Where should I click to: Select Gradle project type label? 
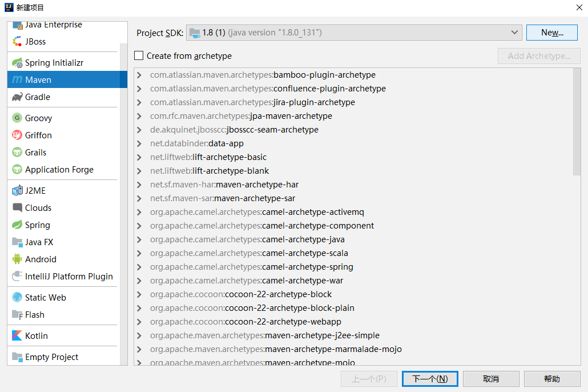[x=38, y=97]
